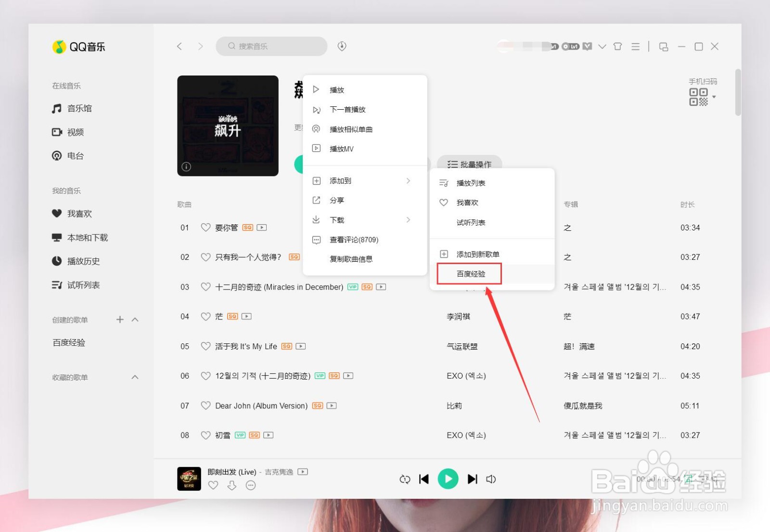The image size is (770, 532).
Task: Open more options for current song
Action: point(251,485)
